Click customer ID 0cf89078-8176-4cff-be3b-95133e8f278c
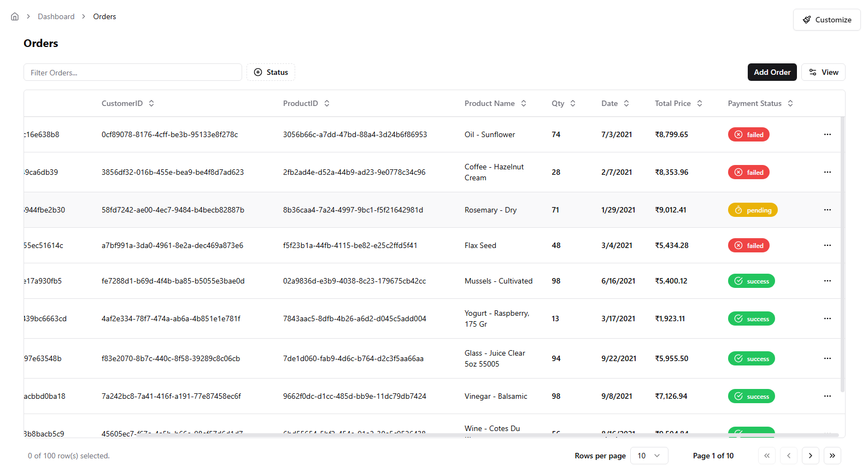This screenshot has width=868, height=472. pyautogui.click(x=169, y=134)
